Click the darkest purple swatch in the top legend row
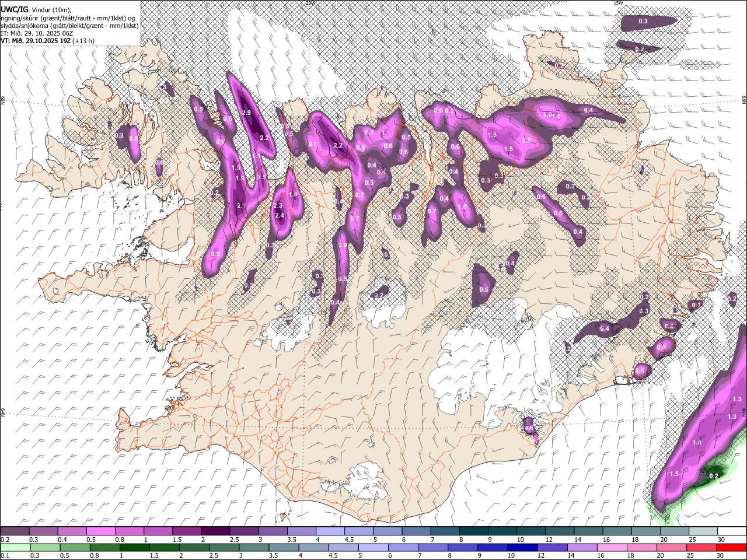Screen dimensions: 747x560 (215, 531)
